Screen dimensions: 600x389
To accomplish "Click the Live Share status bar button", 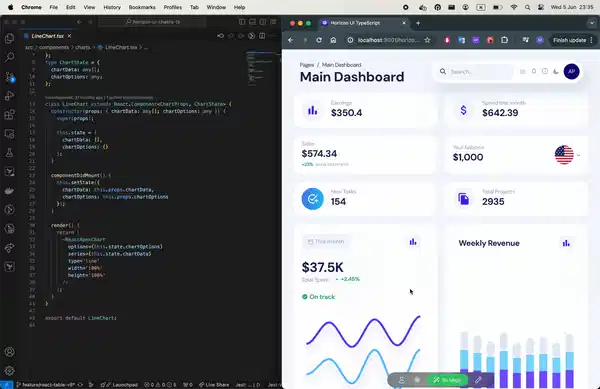I will pos(214,385).
